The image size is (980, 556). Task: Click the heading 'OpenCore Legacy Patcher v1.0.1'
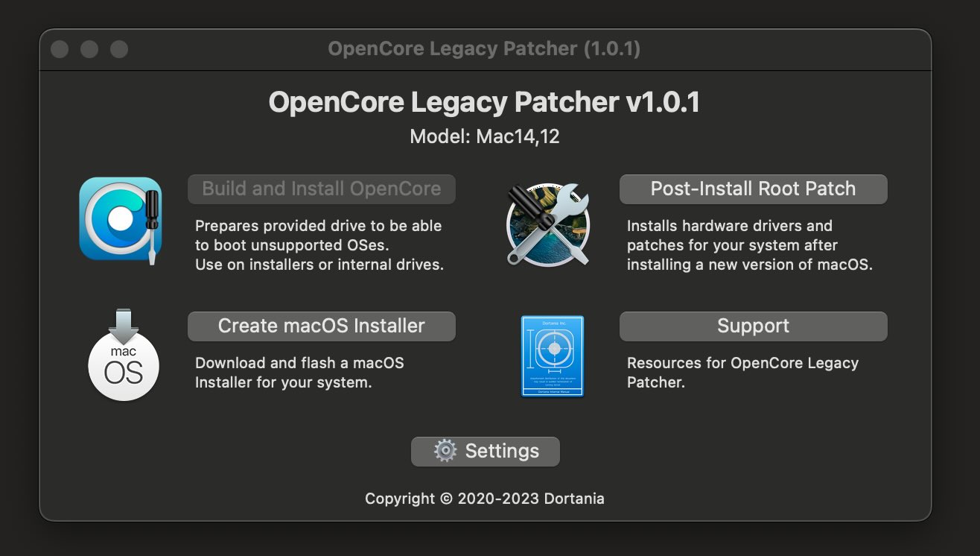[484, 102]
